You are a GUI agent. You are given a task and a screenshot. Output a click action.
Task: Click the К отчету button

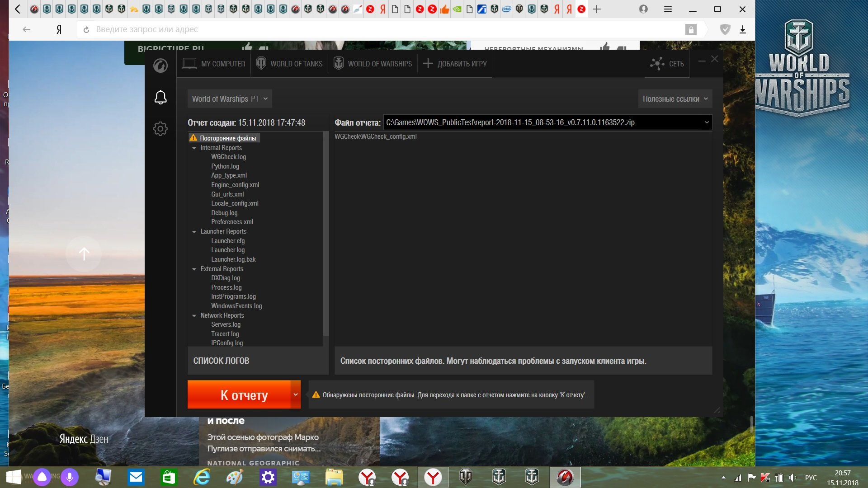point(239,394)
